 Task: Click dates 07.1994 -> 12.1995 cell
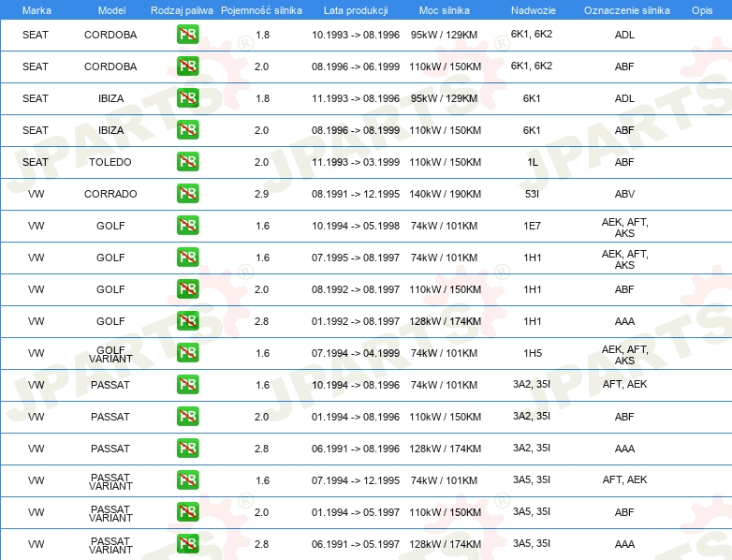[x=356, y=480]
